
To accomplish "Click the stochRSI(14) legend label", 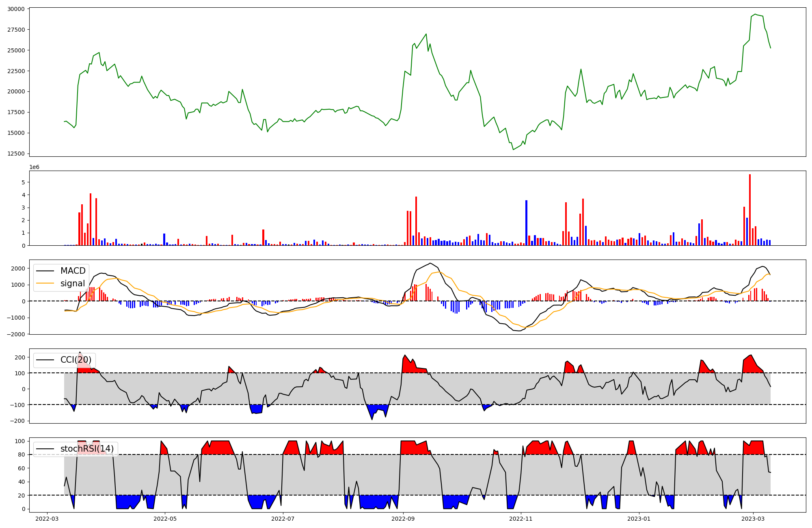I will [87, 449].
